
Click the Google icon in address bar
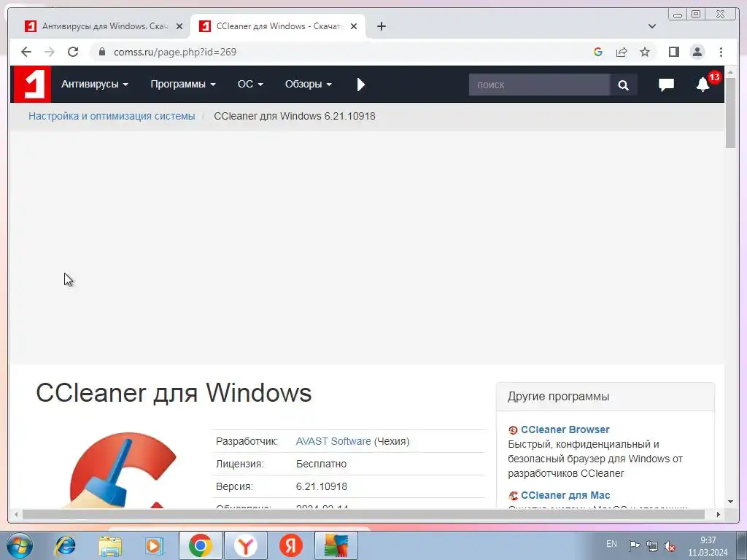point(598,52)
